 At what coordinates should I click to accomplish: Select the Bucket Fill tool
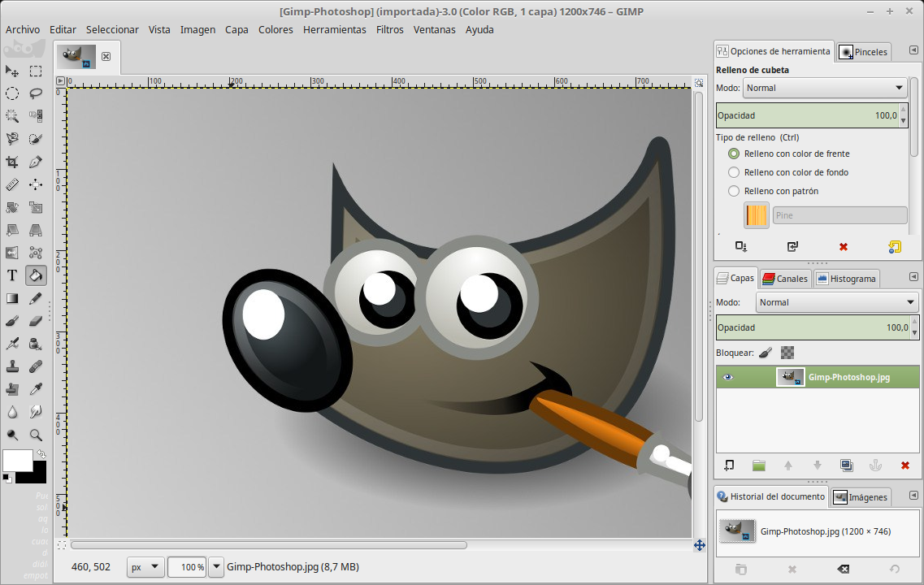pyautogui.click(x=36, y=275)
